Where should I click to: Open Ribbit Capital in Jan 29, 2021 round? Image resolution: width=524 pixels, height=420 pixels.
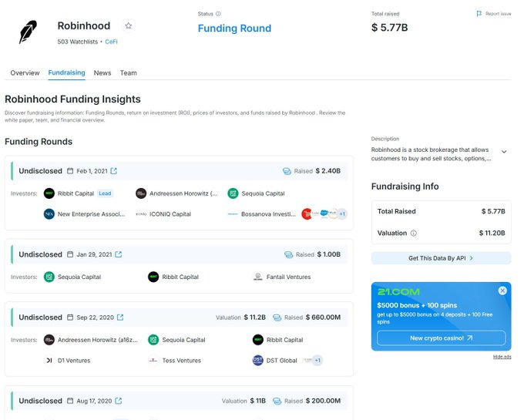click(x=180, y=277)
